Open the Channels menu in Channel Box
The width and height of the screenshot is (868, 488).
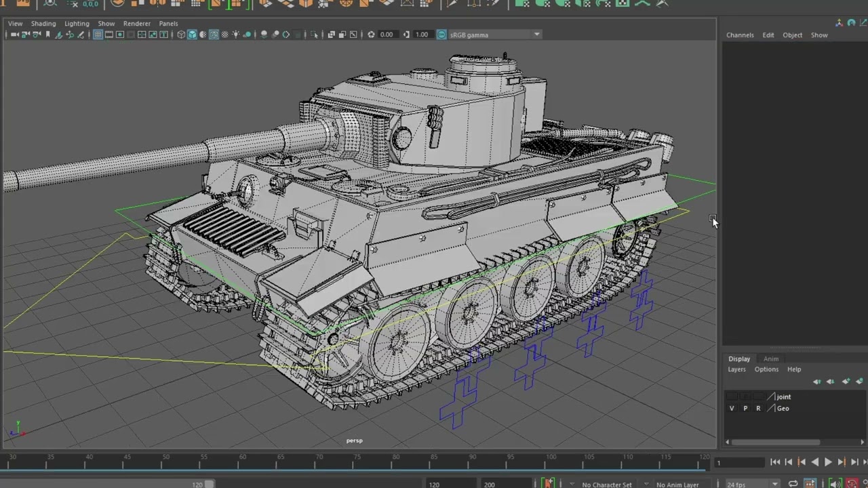740,35
